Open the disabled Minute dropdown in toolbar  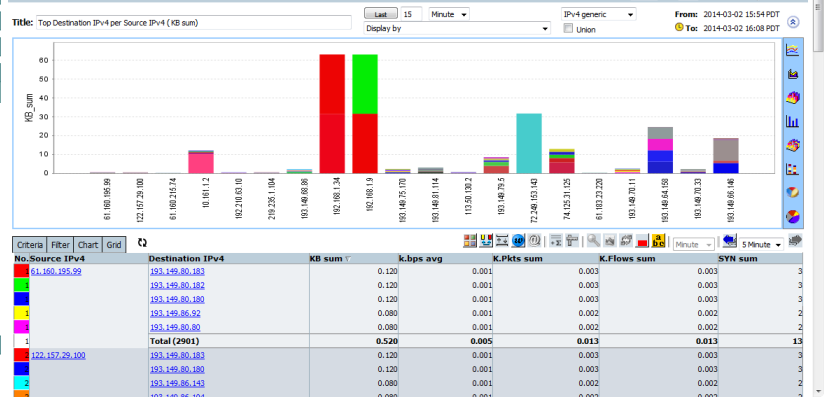pyautogui.click(x=694, y=245)
